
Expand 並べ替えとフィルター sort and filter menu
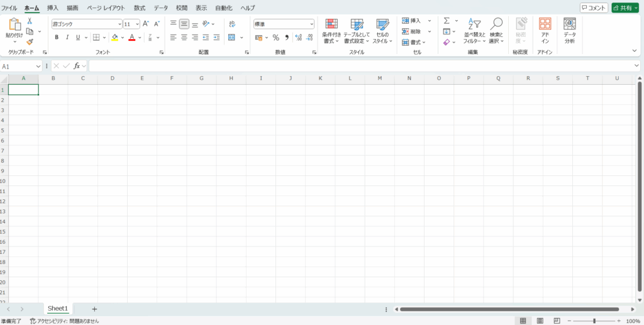click(x=474, y=31)
